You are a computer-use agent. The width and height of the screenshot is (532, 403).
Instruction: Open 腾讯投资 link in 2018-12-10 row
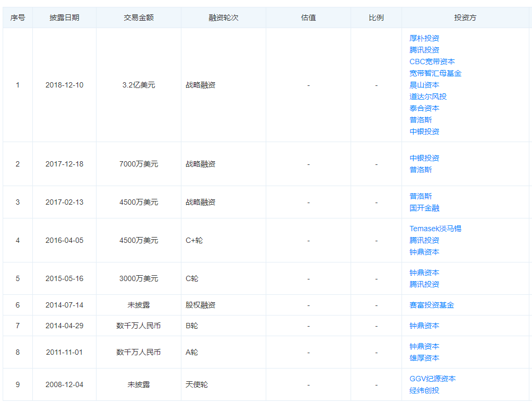(424, 50)
